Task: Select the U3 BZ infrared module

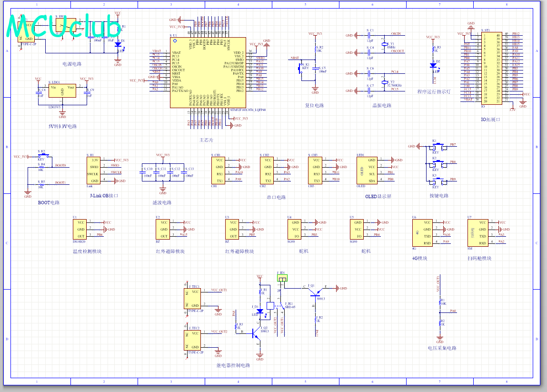Action: click(232, 229)
